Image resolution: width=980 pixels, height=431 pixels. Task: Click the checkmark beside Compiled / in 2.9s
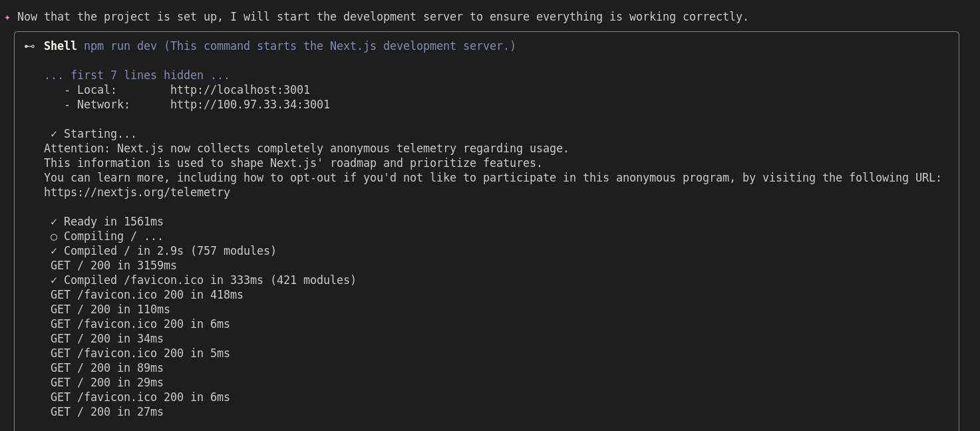coord(54,251)
